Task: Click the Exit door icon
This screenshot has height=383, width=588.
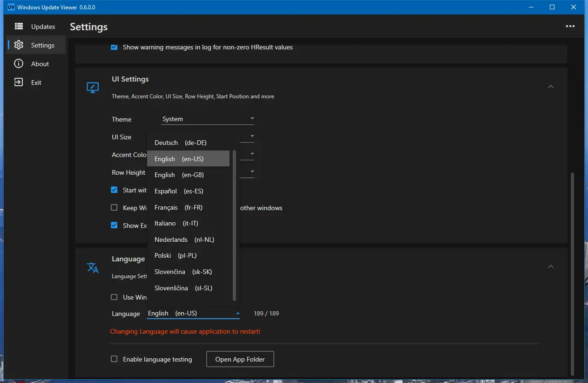Action: (19, 82)
